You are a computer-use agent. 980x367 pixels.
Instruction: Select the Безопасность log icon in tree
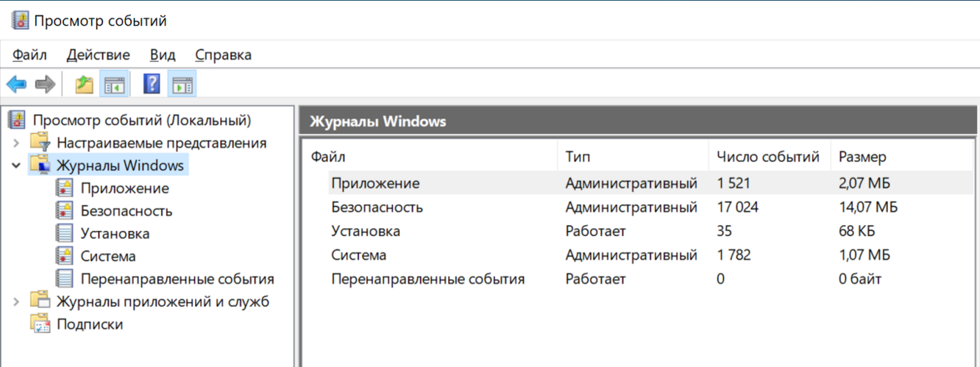click(65, 211)
